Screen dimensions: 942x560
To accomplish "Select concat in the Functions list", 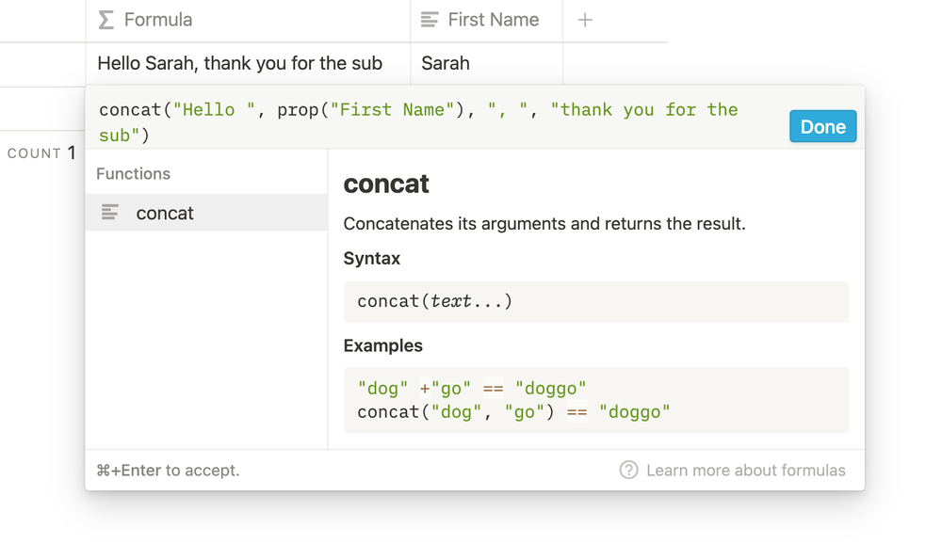I will tap(165, 213).
